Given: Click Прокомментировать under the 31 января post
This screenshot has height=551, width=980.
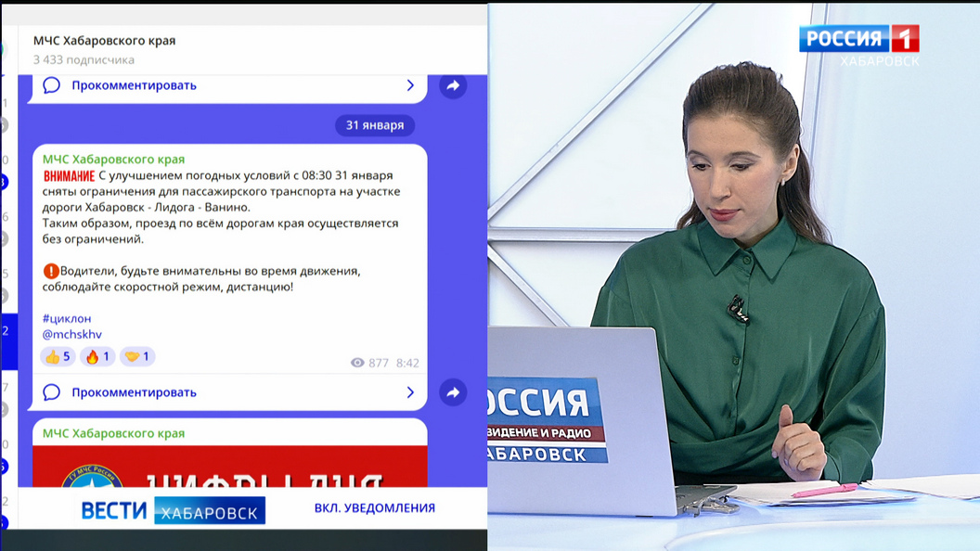Looking at the screenshot, I should click(x=134, y=392).
